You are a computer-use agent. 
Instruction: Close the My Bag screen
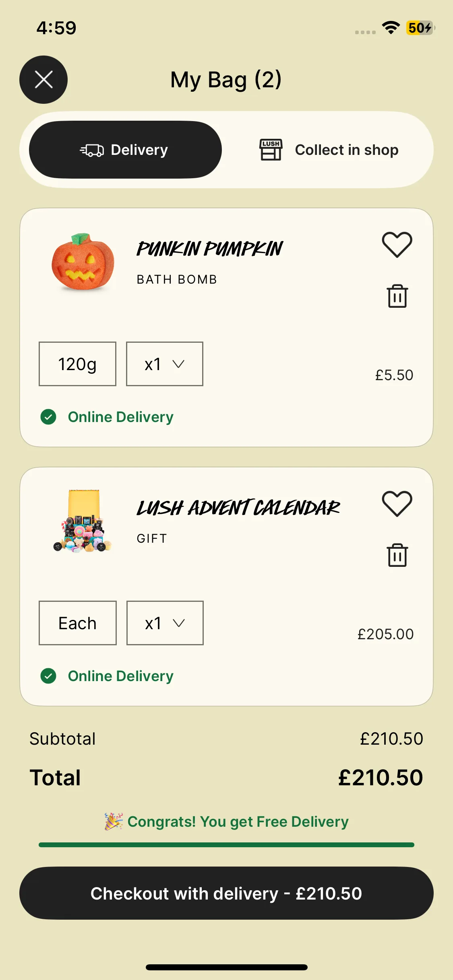point(43,79)
